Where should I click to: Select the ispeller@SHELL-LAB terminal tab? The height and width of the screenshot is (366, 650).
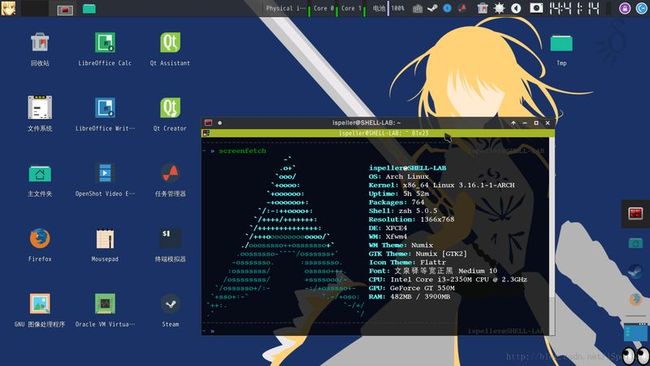378,133
